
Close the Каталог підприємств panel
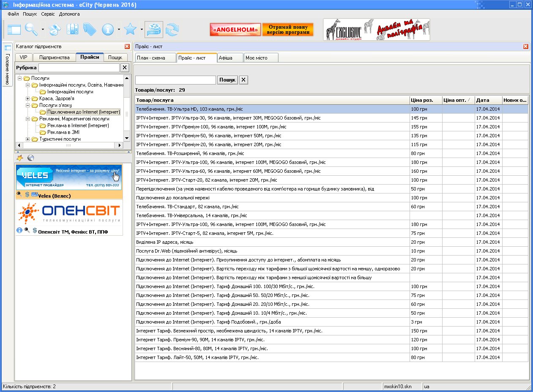[x=127, y=46]
